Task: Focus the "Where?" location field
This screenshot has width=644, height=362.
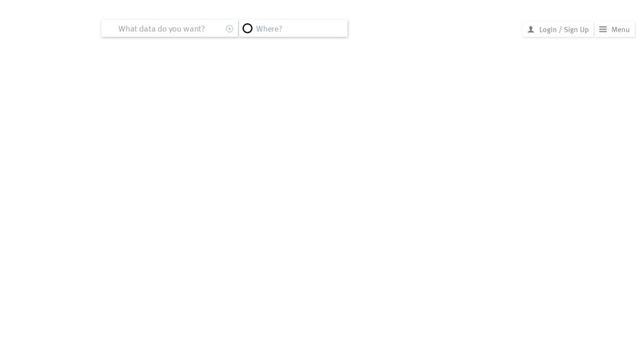Action: (x=293, y=29)
